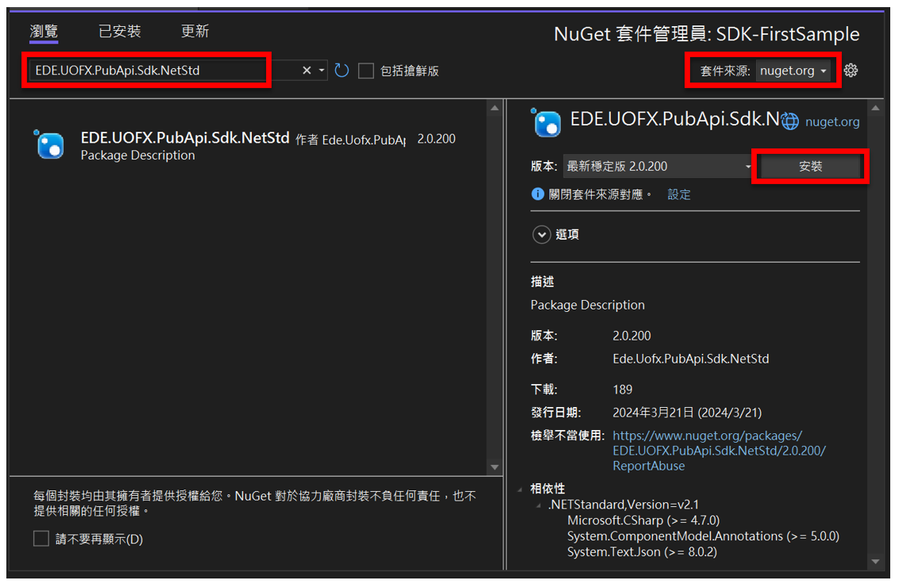Select EDE.UOFX.PubApi.Sdk.NetStd result row
Image resolution: width=899 pixels, height=588 pixels.
pyautogui.click(x=248, y=145)
